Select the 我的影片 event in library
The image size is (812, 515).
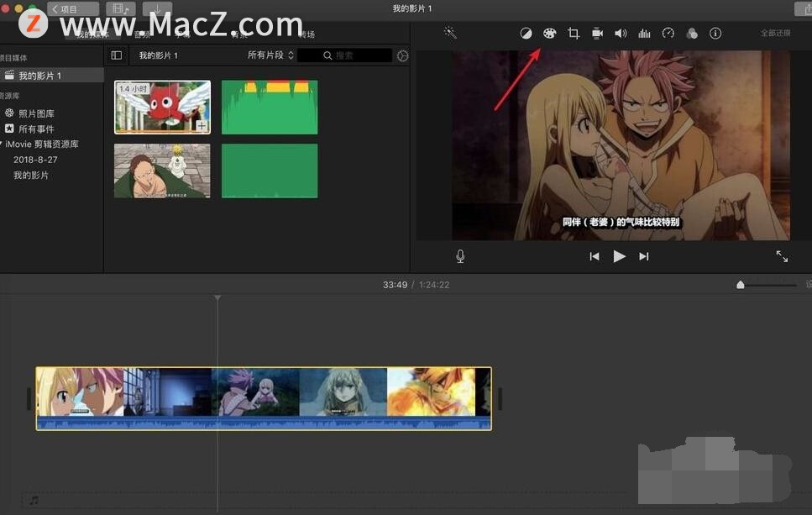[x=31, y=175]
